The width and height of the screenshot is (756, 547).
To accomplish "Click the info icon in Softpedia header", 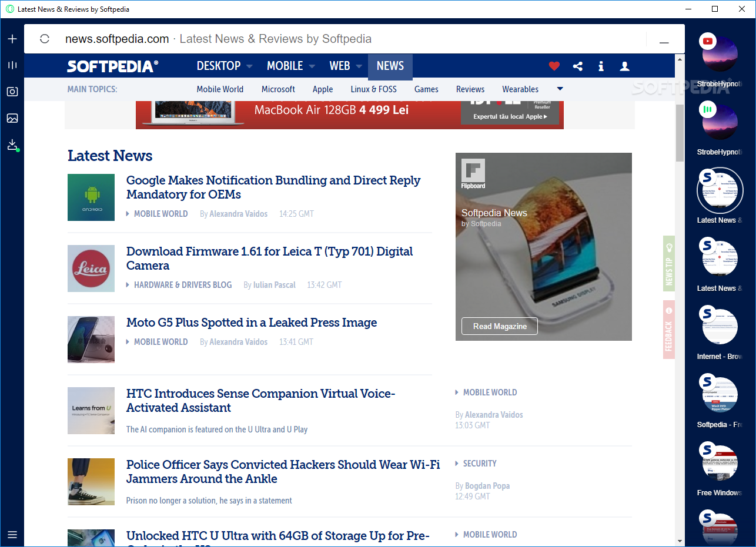I will [x=601, y=66].
